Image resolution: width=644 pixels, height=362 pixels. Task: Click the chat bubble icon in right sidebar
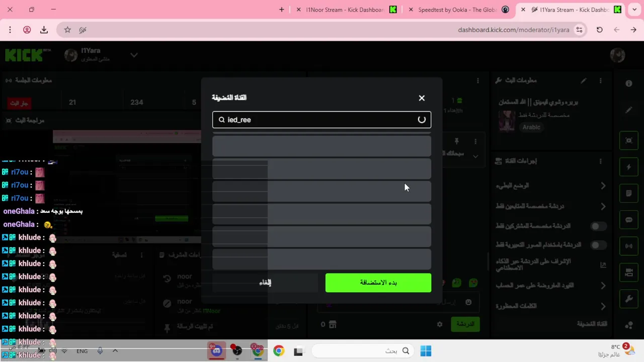[629, 220]
